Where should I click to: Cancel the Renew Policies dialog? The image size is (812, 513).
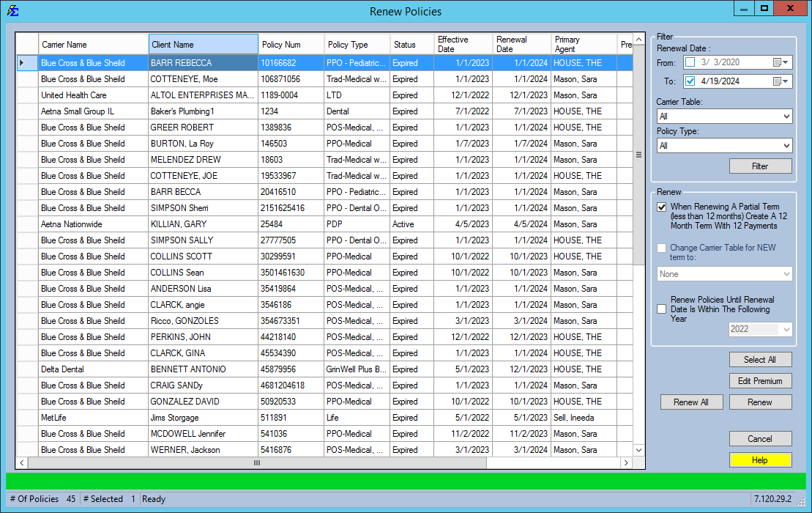(760, 438)
